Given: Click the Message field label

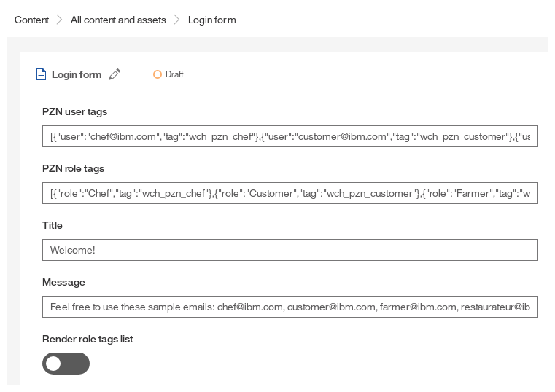Looking at the screenshot, I should pyautogui.click(x=63, y=282).
